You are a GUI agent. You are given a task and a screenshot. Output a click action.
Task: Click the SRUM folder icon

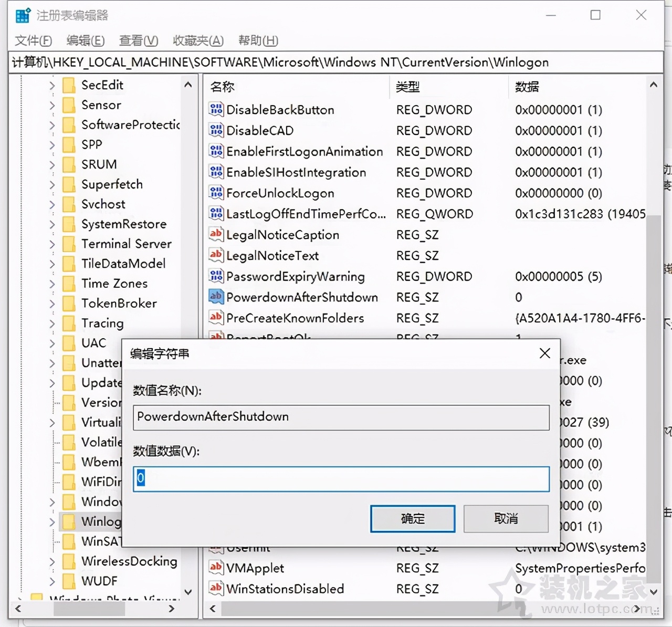click(69, 164)
